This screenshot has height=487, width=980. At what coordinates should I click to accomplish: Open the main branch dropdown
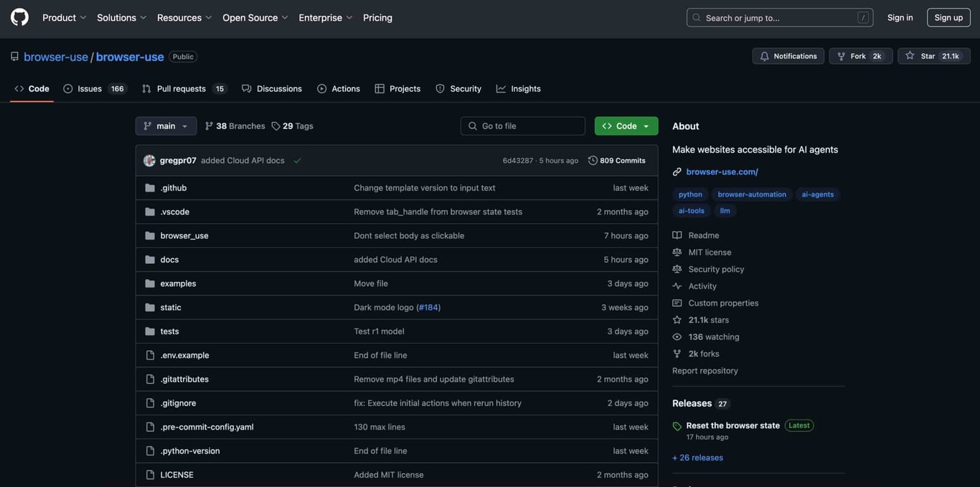(166, 126)
